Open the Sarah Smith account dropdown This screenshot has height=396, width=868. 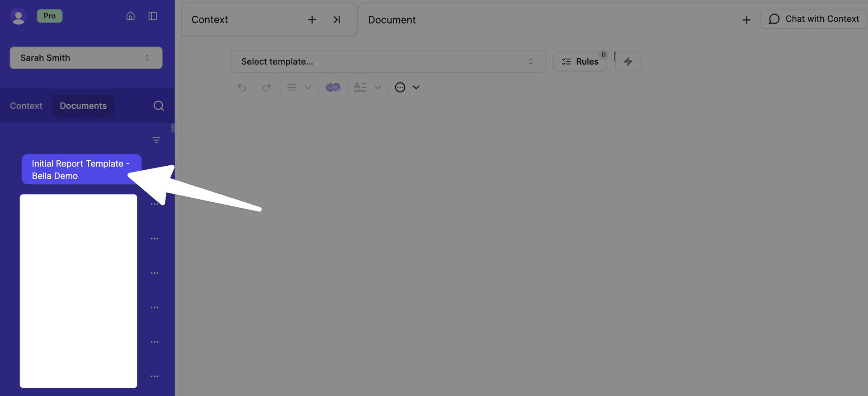(x=86, y=58)
